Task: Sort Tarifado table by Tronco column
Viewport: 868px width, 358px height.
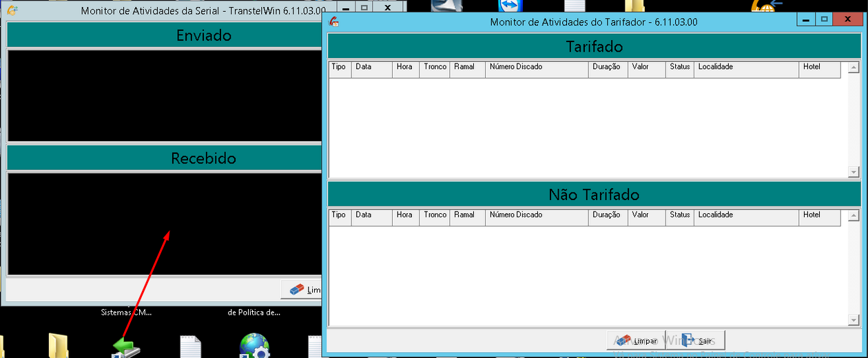Action: point(435,70)
